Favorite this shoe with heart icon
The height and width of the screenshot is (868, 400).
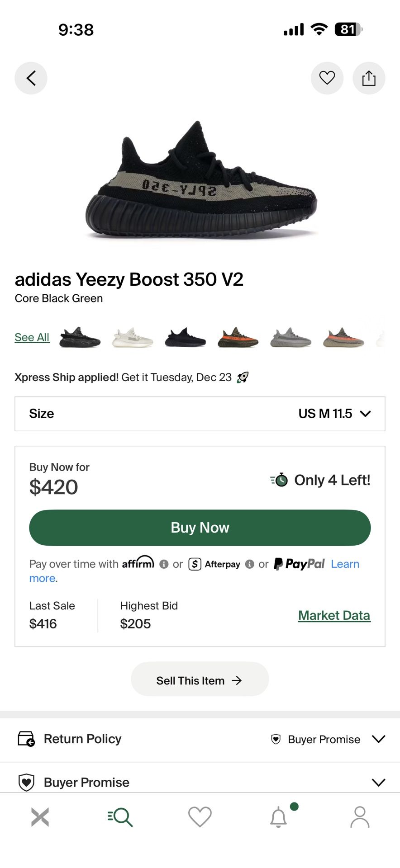(327, 78)
